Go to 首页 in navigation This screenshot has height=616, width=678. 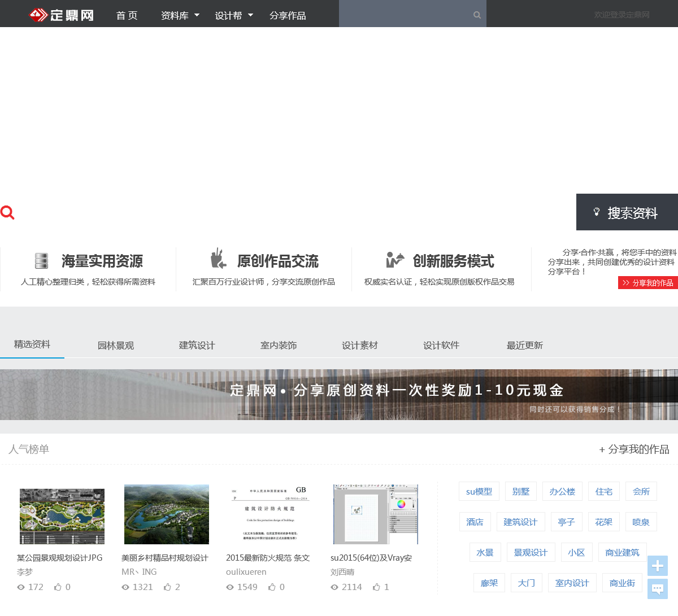tap(127, 15)
